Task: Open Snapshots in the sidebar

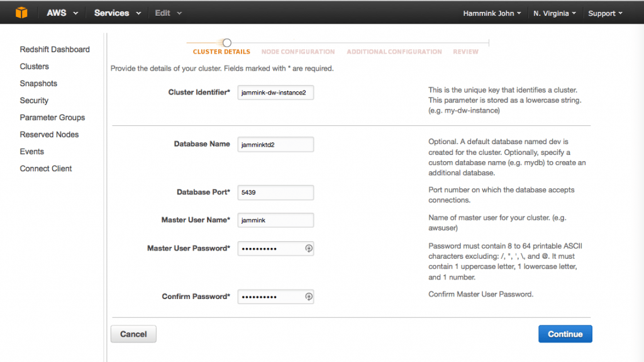Action: 38,84
